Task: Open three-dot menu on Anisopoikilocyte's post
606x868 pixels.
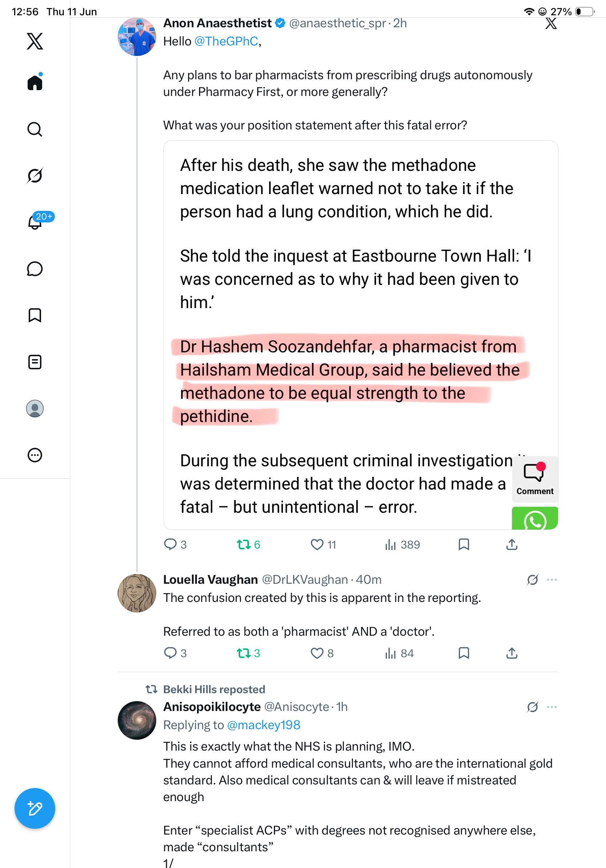Action: 552,707
